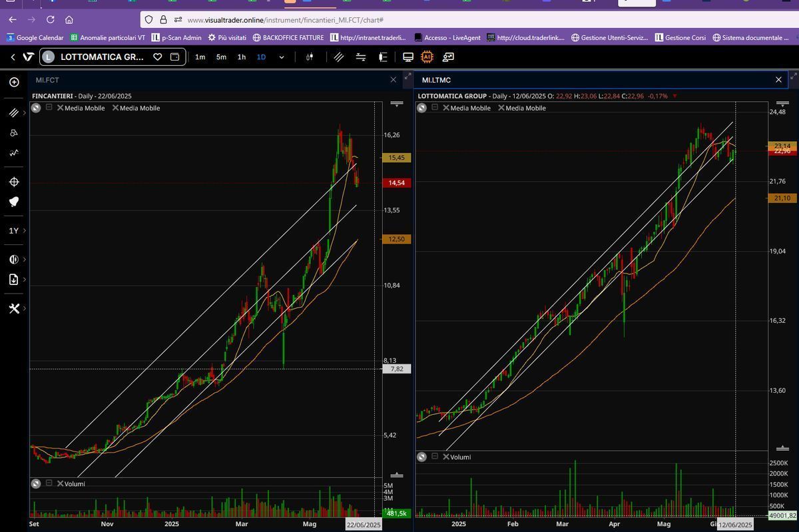Viewport: 799px width, 532px height.
Task: Expand the tools wrench submenu arrow
Action: pyautogui.click(x=25, y=309)
